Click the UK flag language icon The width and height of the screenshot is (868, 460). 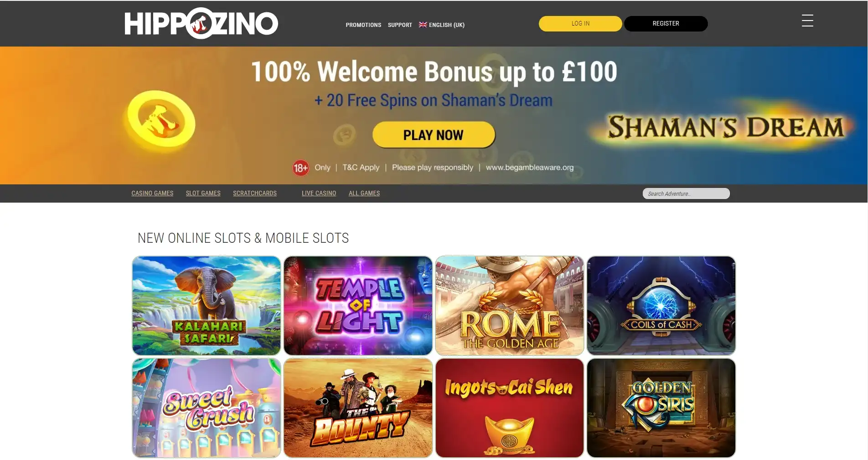(423, 25)
